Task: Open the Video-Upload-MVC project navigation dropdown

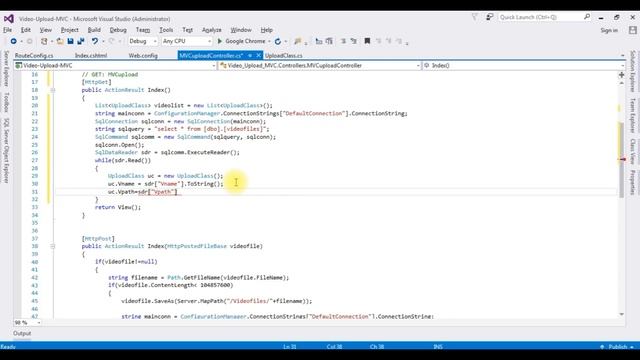Action: pos(115,66)
